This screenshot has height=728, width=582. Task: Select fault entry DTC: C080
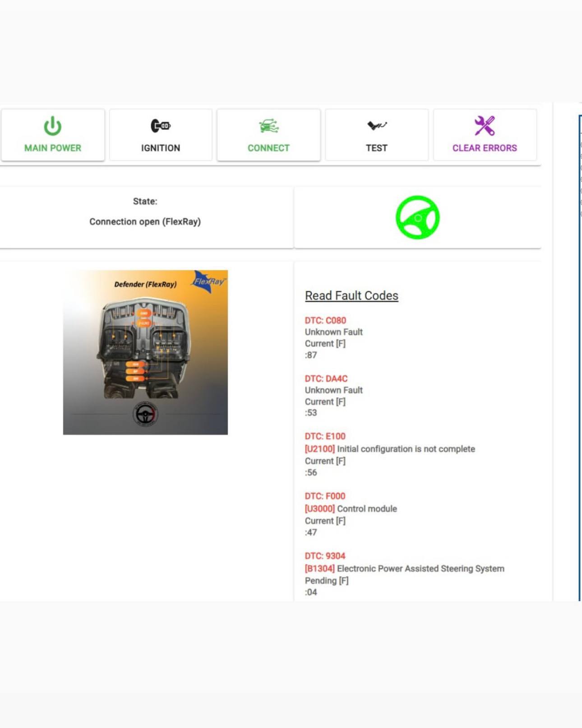point(325,320)
